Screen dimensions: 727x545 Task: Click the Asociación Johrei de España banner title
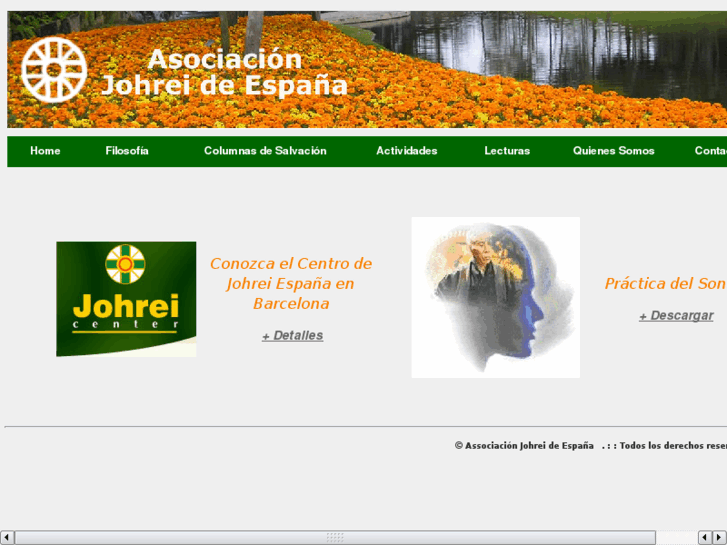tap(224, 72)
